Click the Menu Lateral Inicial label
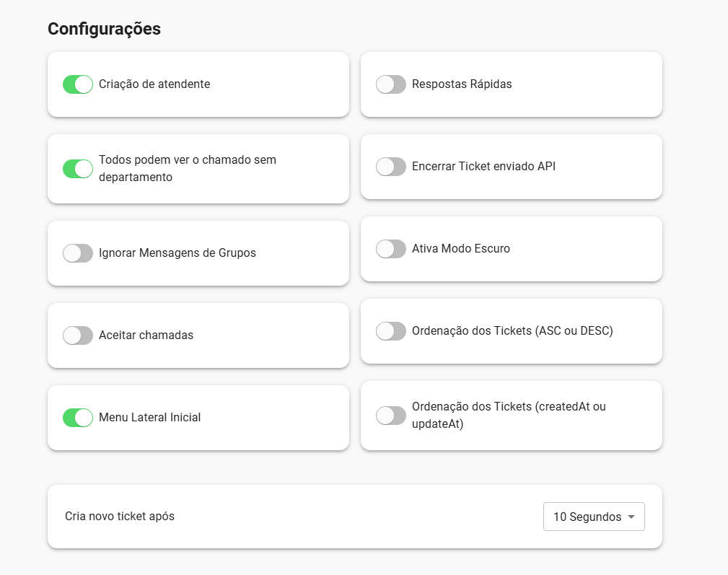Image resolution: width=728 pixels, height=575 pixels. pos(149,418)
